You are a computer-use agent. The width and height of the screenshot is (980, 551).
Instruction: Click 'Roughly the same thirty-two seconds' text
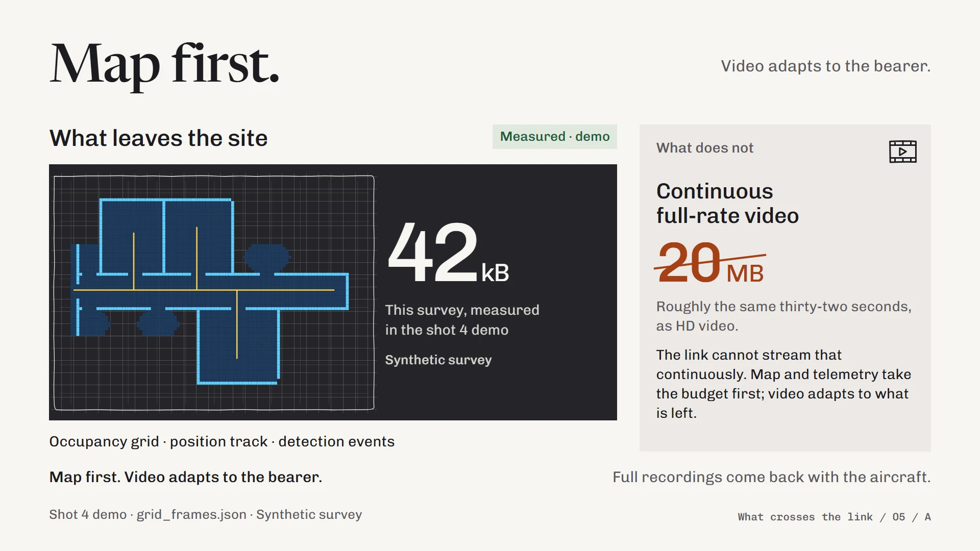pos(783,316)
